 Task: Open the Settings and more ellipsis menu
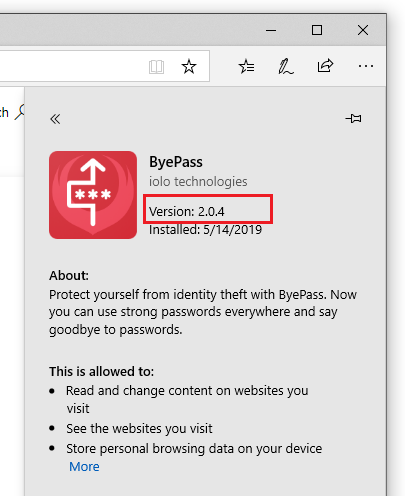(x=366, y=66)
